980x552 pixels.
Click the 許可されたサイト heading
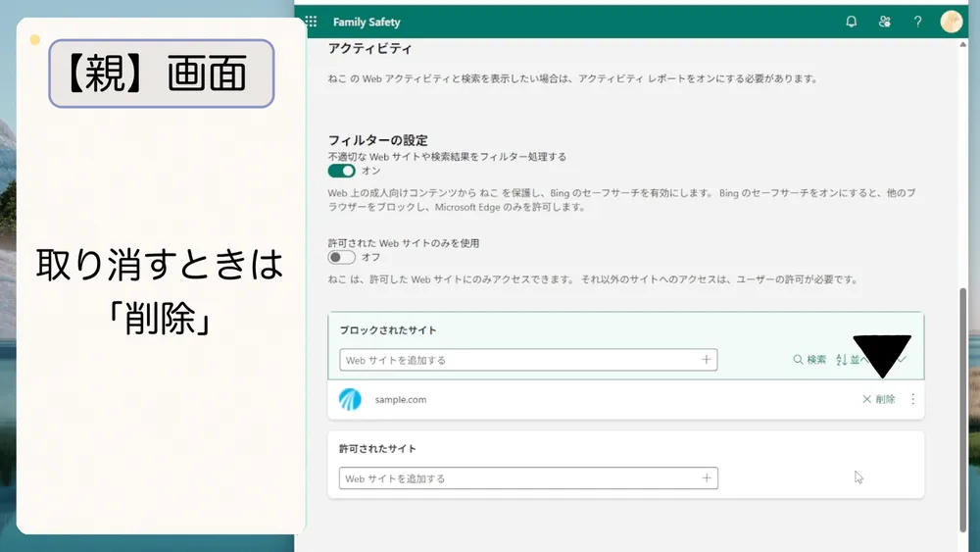click(377, 449)
